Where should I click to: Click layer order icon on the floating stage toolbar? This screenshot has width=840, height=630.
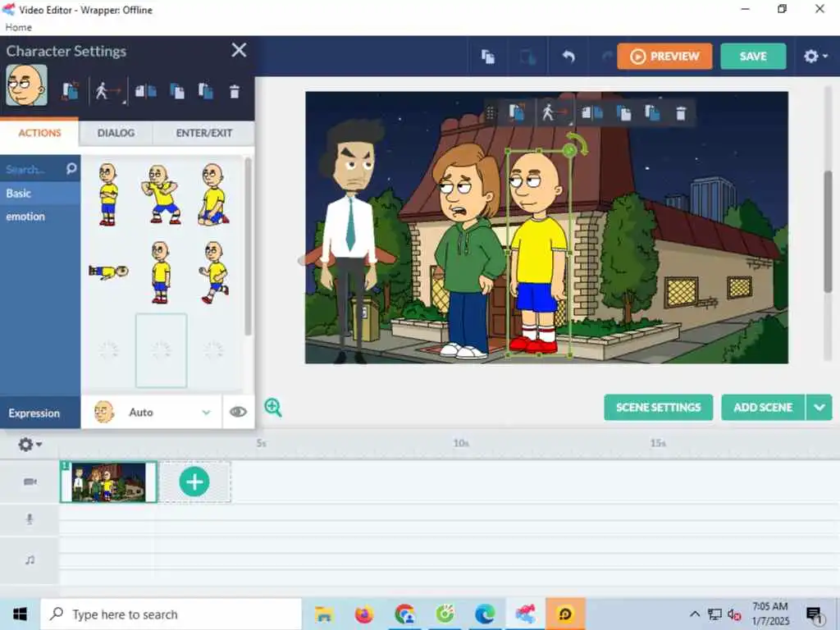(652, 112)
